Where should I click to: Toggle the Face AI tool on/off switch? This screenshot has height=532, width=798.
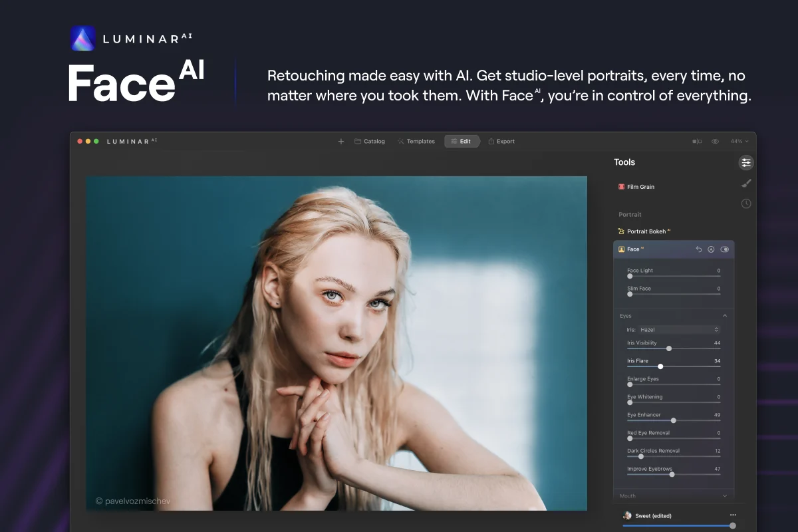pyautogui.click(x=725, y=249)
